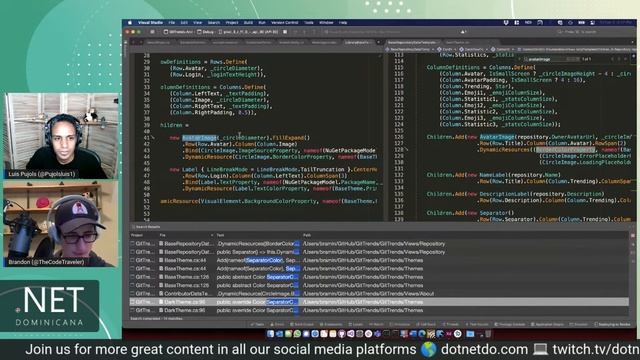
Task: Open the Edit menu
Action: click(184, 23)
